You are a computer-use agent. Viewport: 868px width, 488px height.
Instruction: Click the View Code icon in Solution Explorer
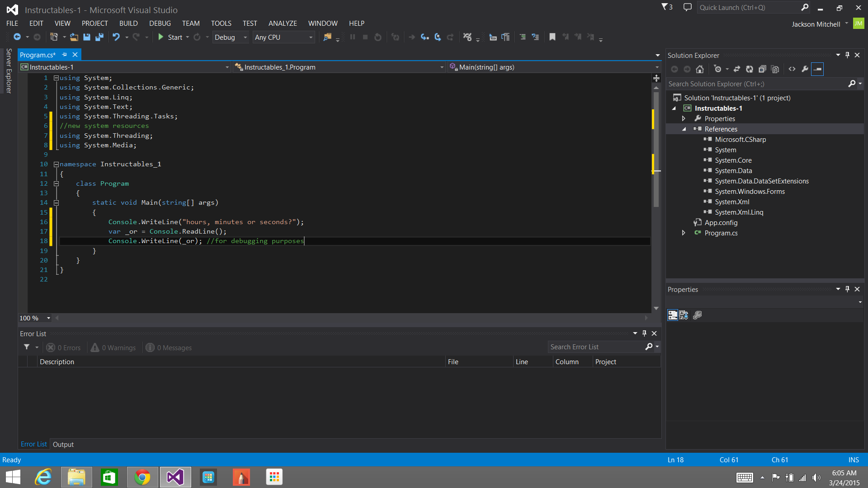792,69
